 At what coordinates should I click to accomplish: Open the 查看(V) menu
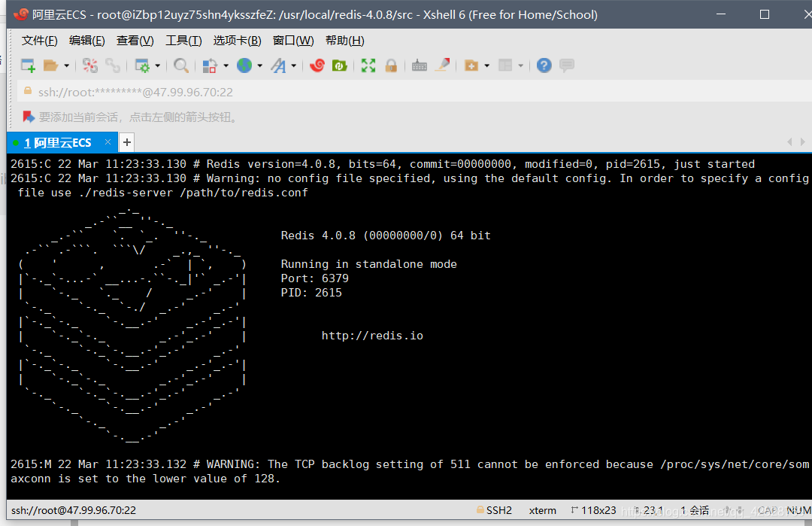coord(135,41)
